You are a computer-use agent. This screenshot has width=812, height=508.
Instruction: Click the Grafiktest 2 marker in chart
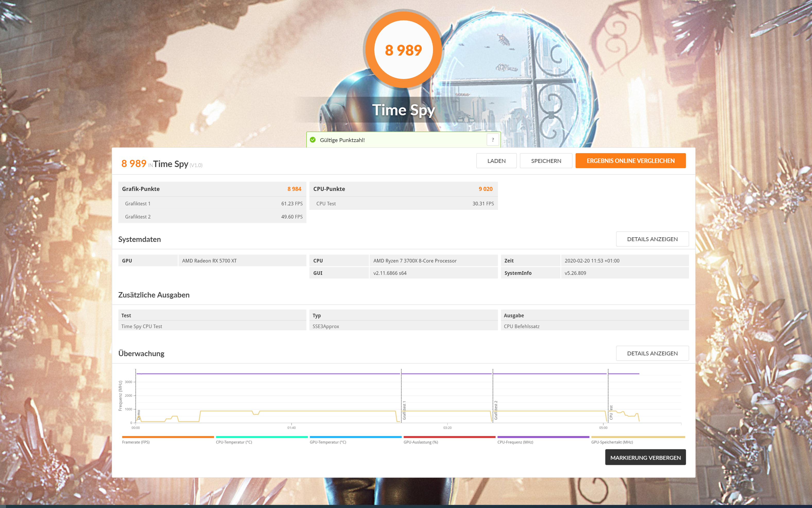pyautogui.click(x=496, y=410)
